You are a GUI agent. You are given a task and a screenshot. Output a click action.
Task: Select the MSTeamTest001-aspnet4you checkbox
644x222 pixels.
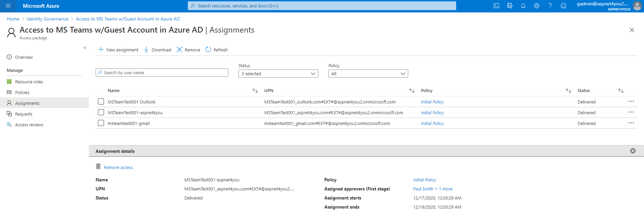[x=101, y=112]
